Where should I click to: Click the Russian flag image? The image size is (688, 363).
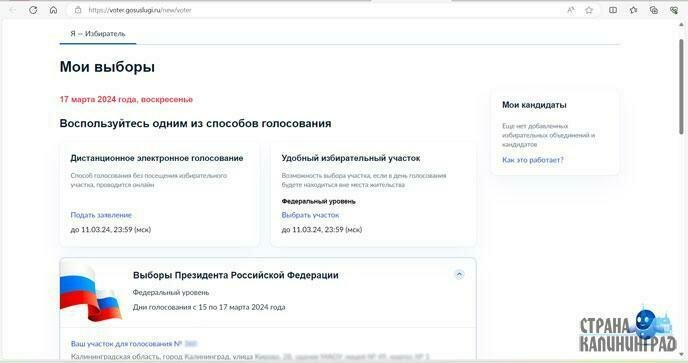(90, 293)
